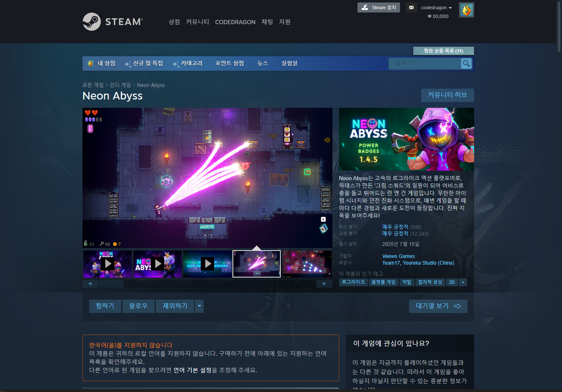Viewport: 562px width, 392px height.
Task: Open 포인트 상점 tab
Action: coord(230,63)
